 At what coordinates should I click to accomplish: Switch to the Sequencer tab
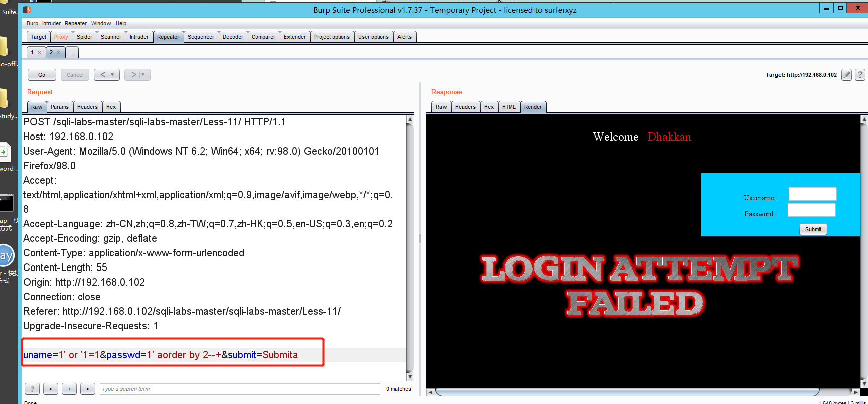pyautogui.click(x=201, y=37)
